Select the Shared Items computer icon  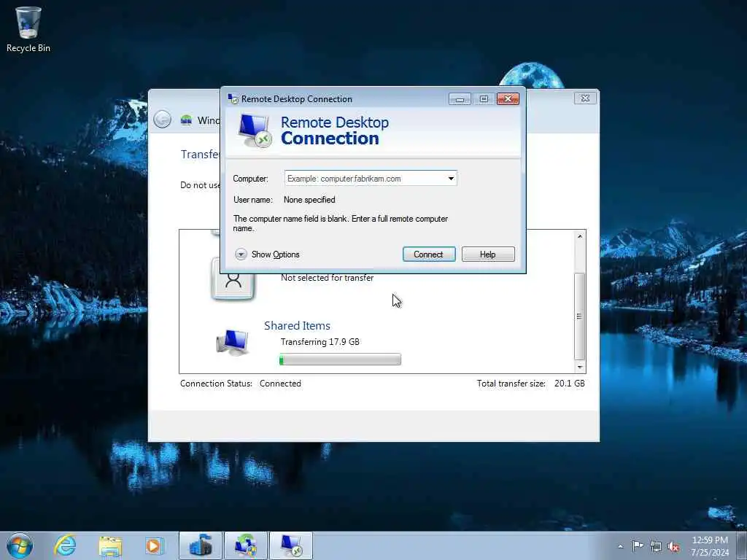tap(233, 342)
